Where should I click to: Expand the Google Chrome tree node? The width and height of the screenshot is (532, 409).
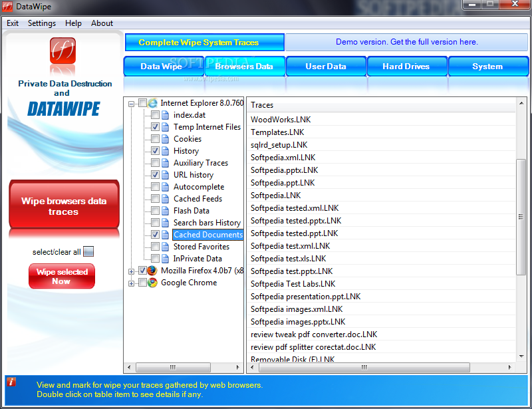(x=131, y=283)
